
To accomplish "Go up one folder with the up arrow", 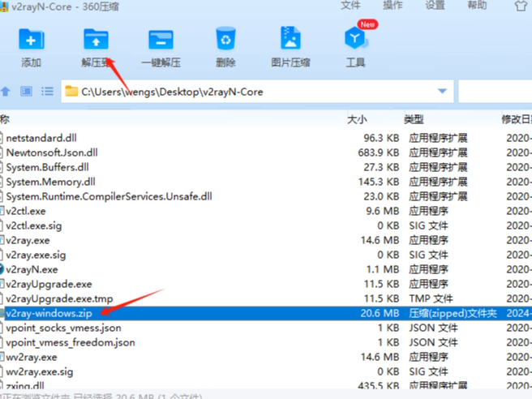I will tap(5, 92).
